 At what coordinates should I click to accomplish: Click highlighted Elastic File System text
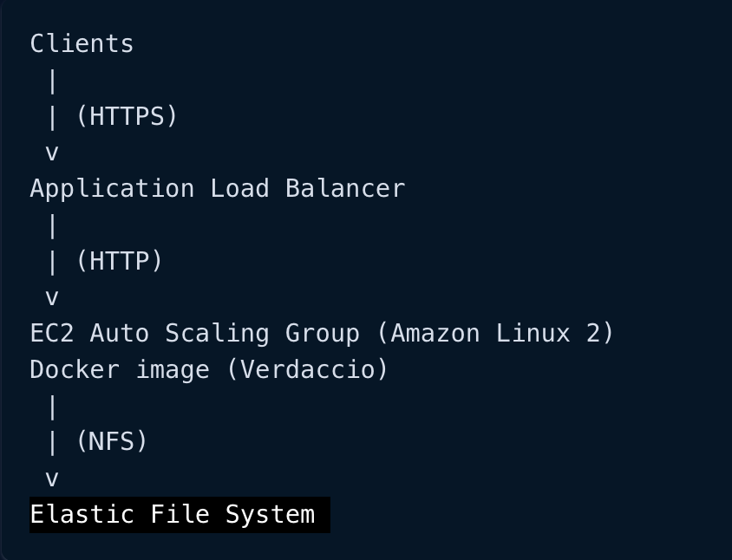pyautogui.click(x=173, y=515)
